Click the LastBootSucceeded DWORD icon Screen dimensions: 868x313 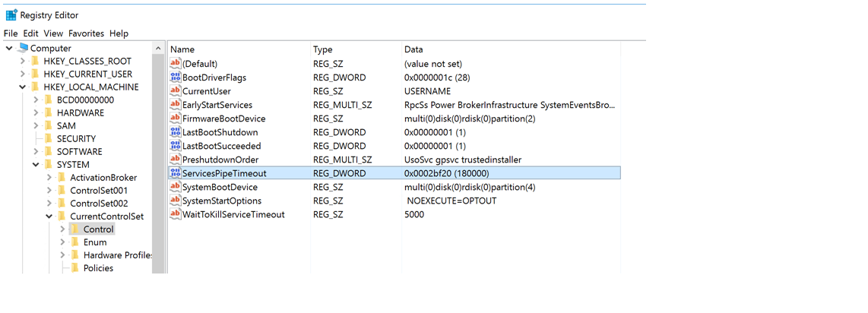pos(176,146)
